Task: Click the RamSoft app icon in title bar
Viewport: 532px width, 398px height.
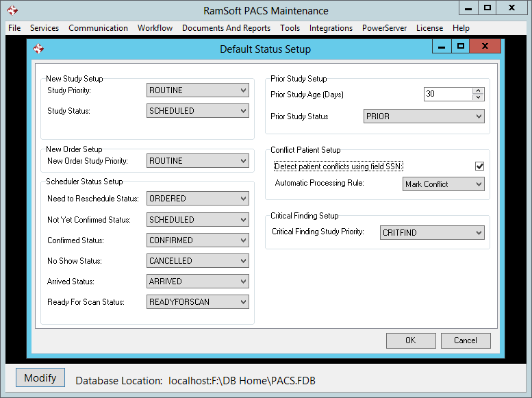Action: pos(12,10)
